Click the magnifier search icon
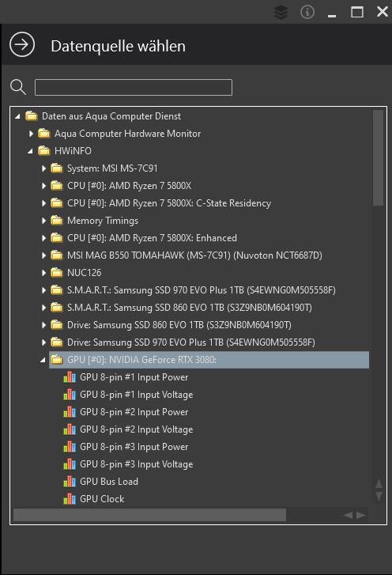The height and width of the screenshot is (575, 392). (18, 87)
